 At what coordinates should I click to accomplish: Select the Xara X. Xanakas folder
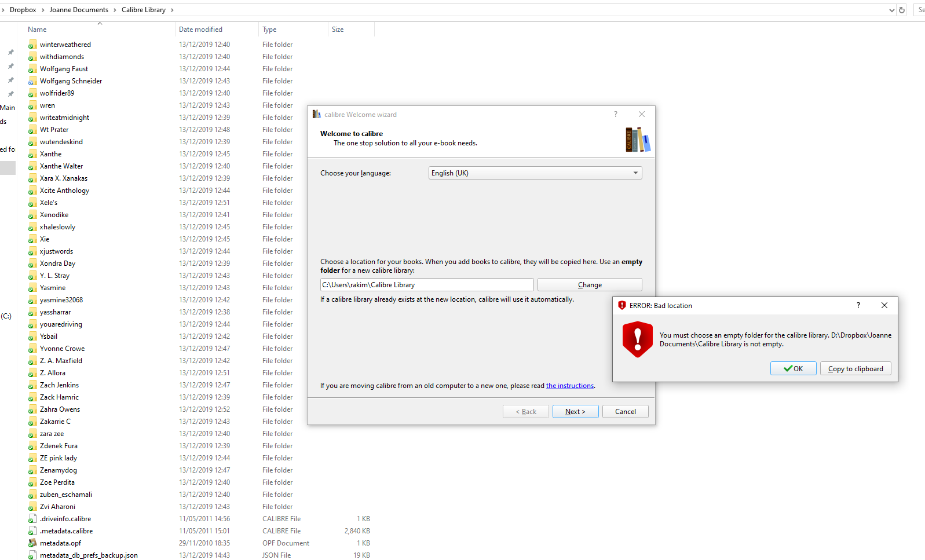tap(64, 178)
